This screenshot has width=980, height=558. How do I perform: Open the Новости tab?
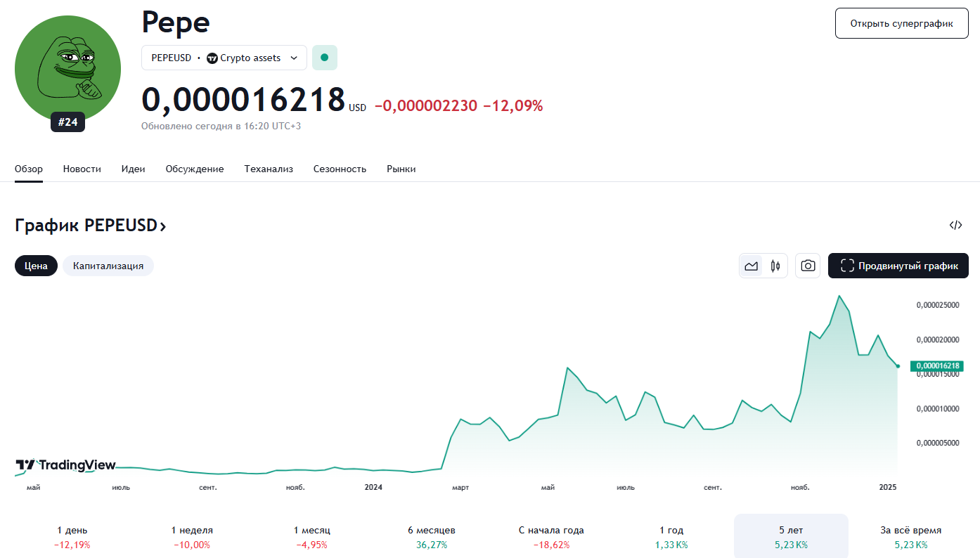click(82, 169)
